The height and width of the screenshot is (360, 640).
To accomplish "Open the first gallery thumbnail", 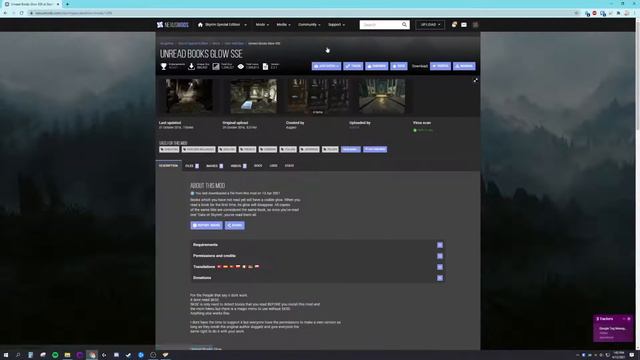I will coord(189,96).
